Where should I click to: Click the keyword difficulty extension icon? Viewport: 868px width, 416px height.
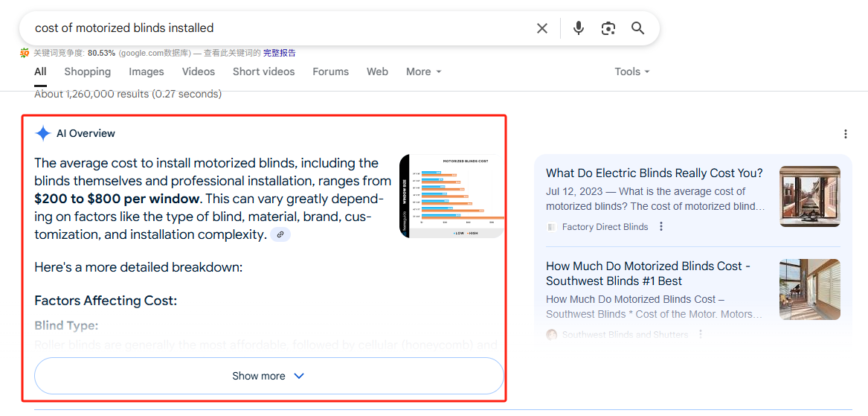[25, 53]
